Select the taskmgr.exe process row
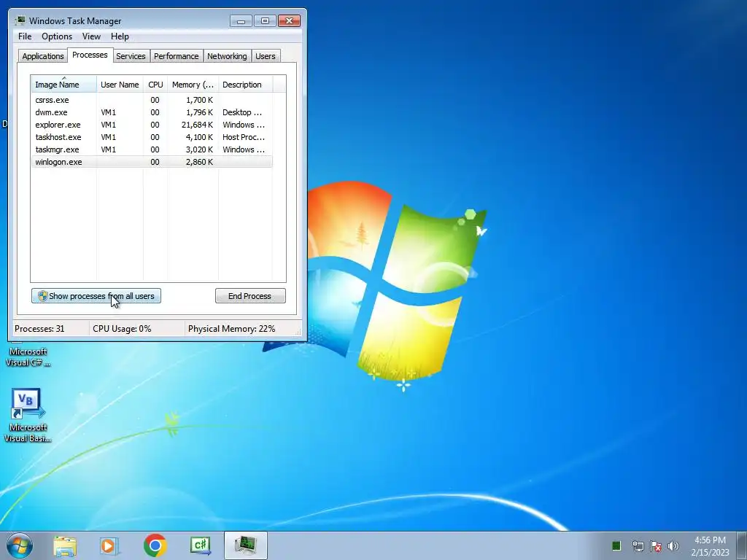 click(x=152, y=149)
